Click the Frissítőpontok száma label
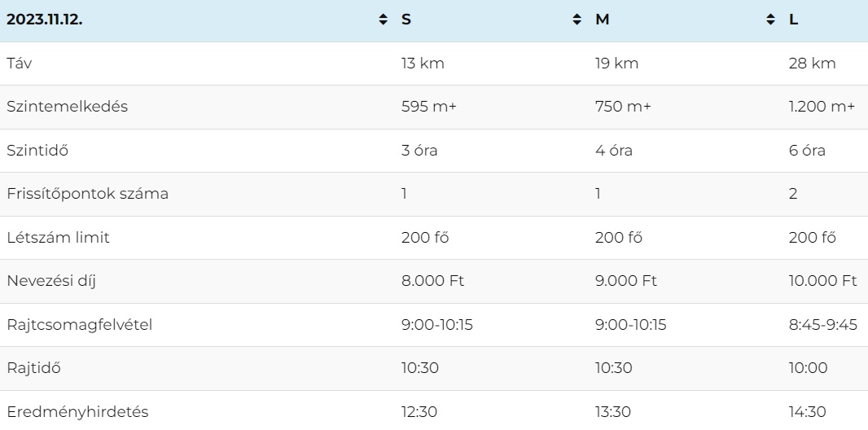The width and height of the screenshot is (868, 430). coord(87,194)
